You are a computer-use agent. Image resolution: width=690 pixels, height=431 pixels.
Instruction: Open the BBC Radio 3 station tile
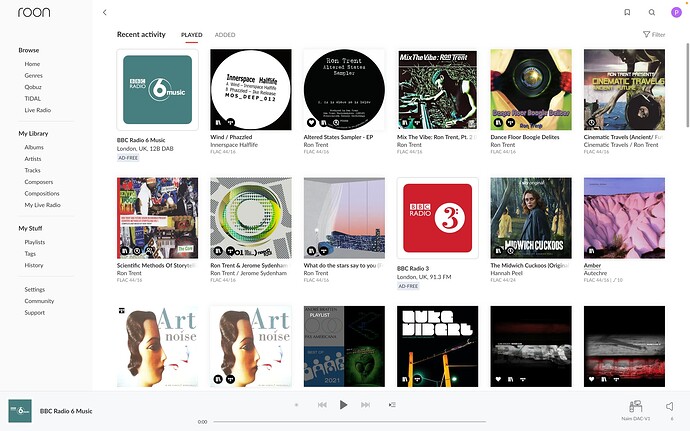coord(437,218)
